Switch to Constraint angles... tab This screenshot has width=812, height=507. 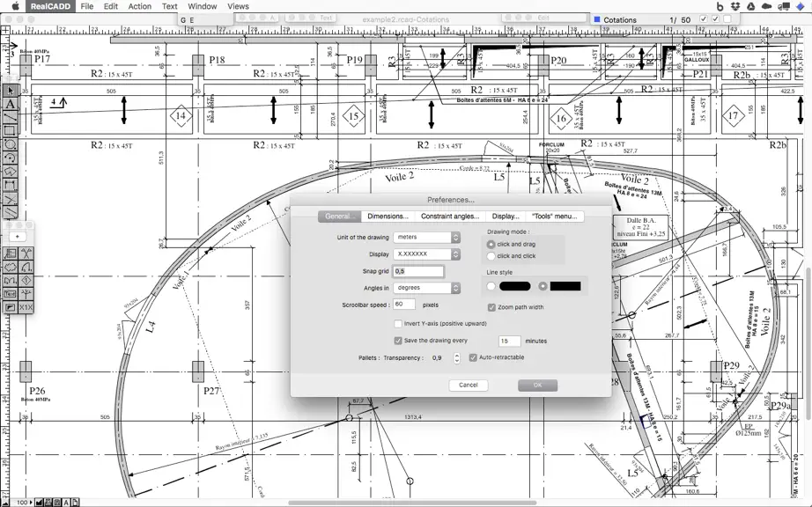[450, 217]
